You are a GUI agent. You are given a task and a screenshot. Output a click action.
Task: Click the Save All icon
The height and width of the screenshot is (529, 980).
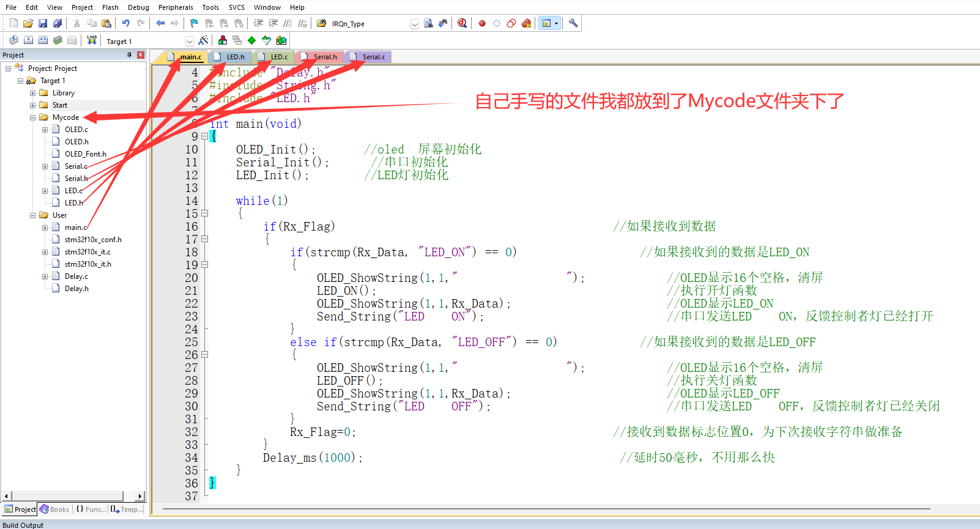(x=58, y=23)
